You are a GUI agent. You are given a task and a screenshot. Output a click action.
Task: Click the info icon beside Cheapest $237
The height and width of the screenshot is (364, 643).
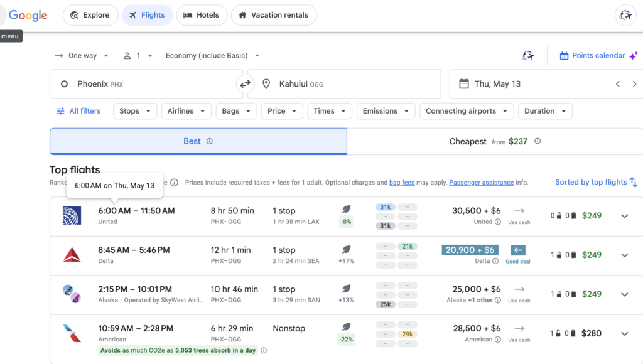click(x=538, y=141)
